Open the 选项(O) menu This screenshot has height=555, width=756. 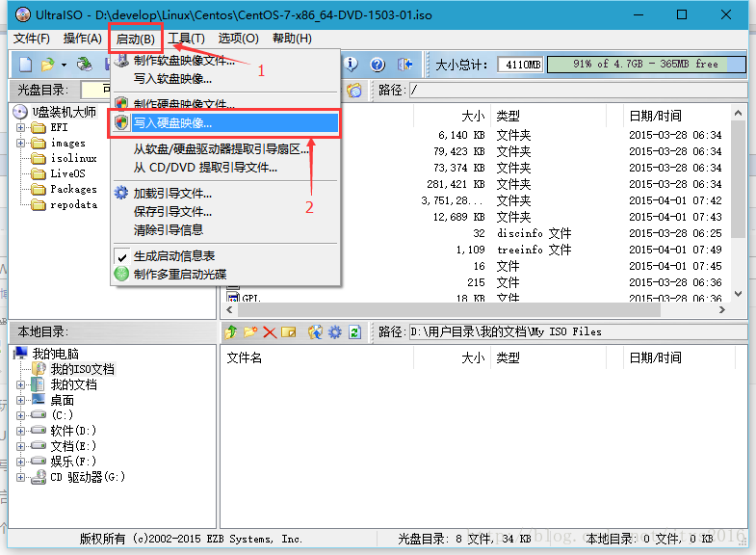[238, 39]
